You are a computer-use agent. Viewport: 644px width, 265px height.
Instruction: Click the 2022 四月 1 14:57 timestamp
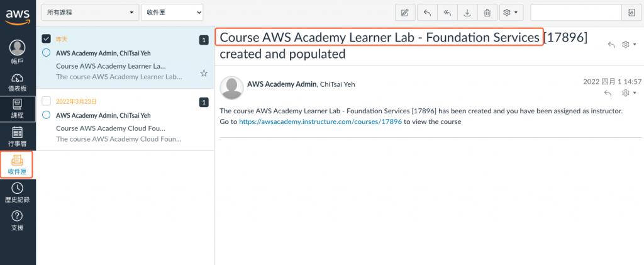(612, 81)
